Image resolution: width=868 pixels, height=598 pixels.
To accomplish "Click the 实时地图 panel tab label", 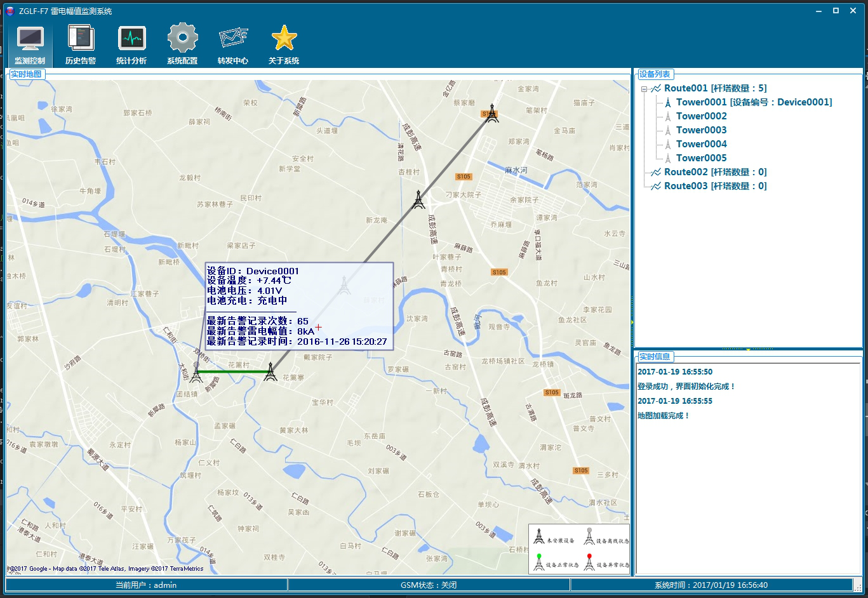I will (x=26, y=74).
